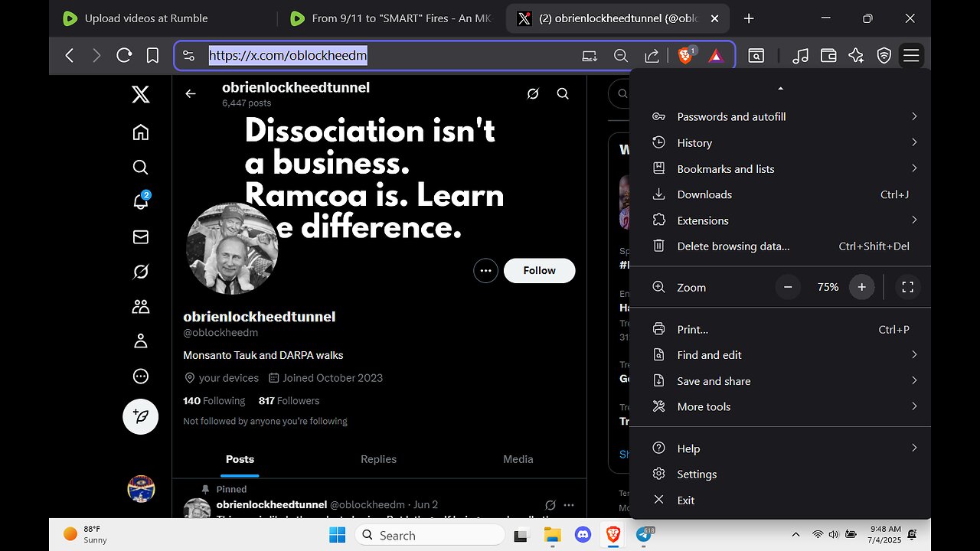Go to X Home in sidebar

coord(140,132)
